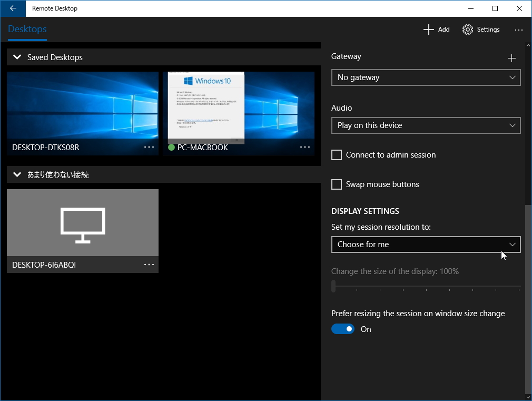The height and width of the screenshot is (401, 532).
Task: Click the back arrow in title bar
Action: 13,8
